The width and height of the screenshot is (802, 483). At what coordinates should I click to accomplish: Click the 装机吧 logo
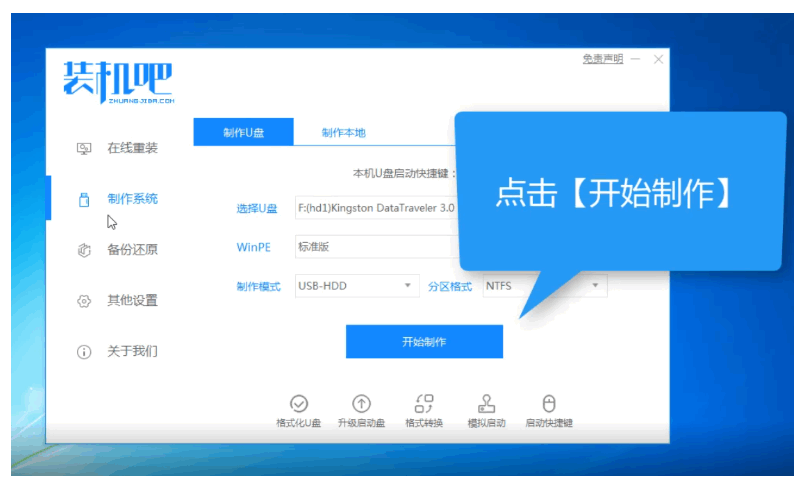119,82
